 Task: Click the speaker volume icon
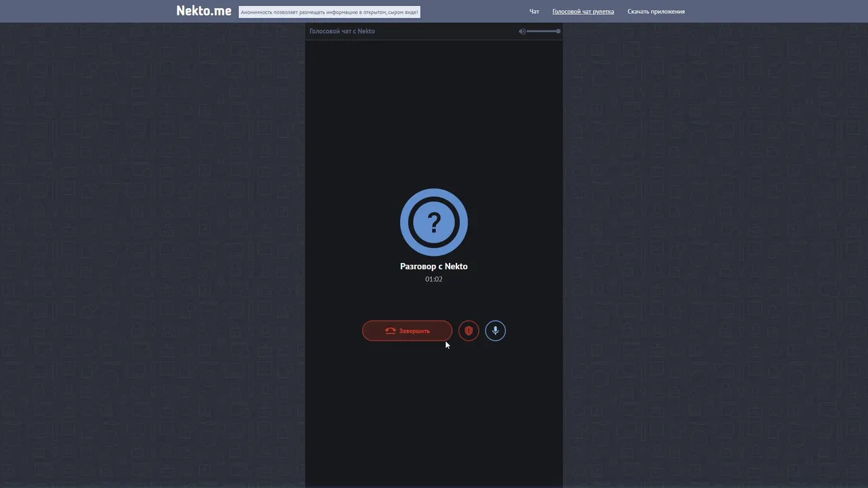point(522,31)
